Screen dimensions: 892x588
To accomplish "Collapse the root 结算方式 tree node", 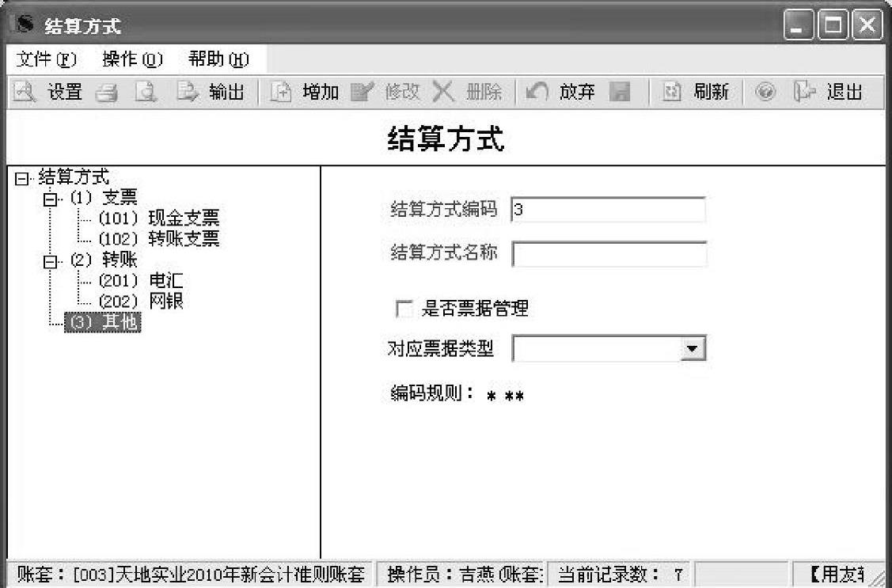I will pyautogui.click(x=21, y=180).
